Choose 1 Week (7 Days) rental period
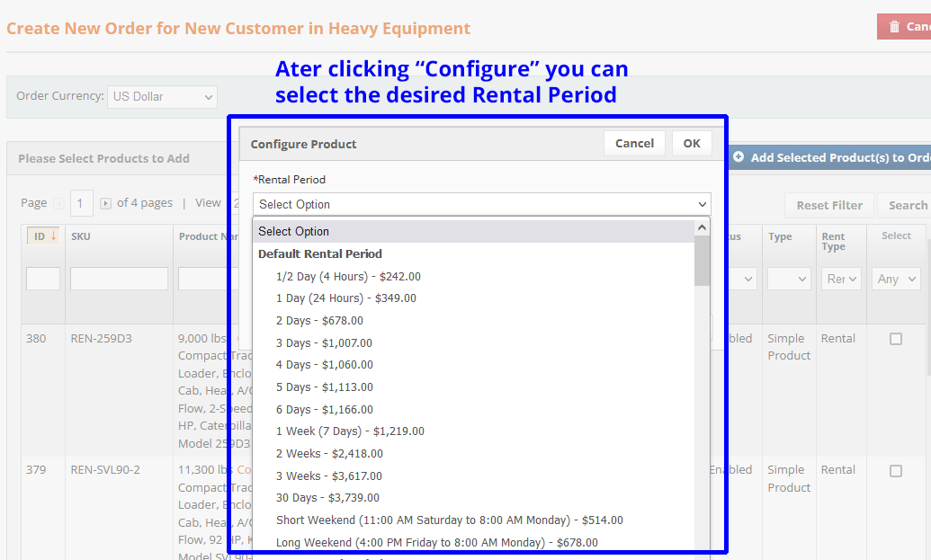Image resolution: width=931 pixels, height=560 pixels. click(350, 431)
